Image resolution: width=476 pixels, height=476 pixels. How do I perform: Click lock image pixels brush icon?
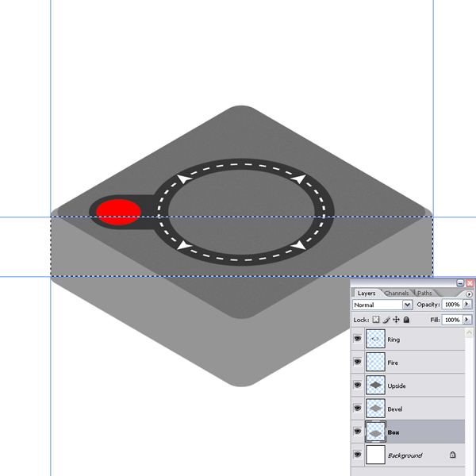tap(386, 320)
